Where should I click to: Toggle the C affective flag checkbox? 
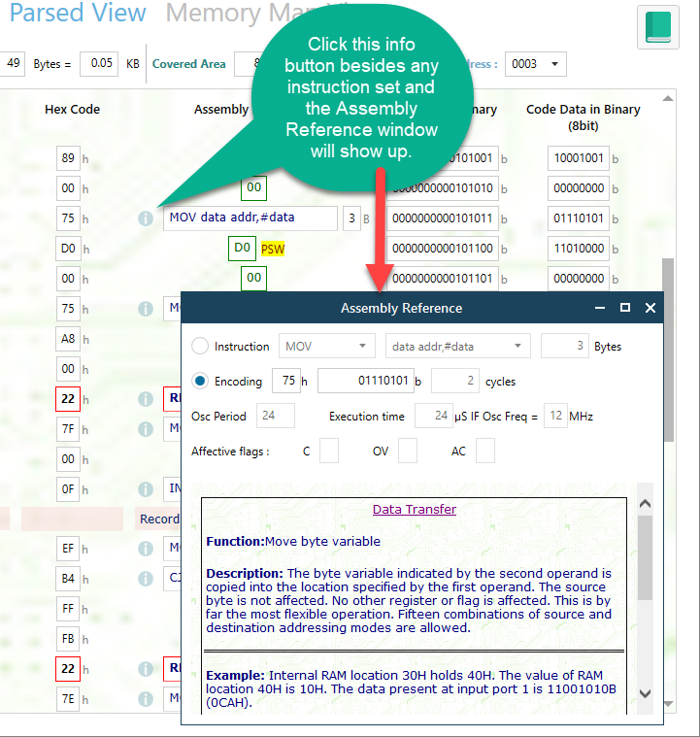(x=329, y=451)
